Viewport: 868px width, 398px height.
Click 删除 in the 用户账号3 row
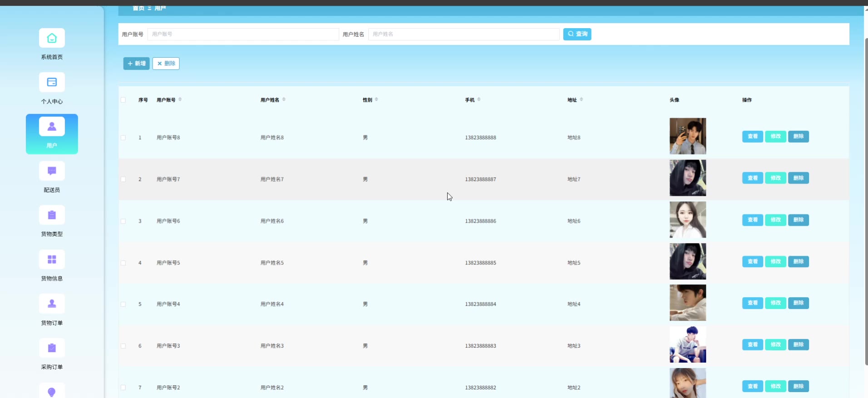(x=798, y=345)
